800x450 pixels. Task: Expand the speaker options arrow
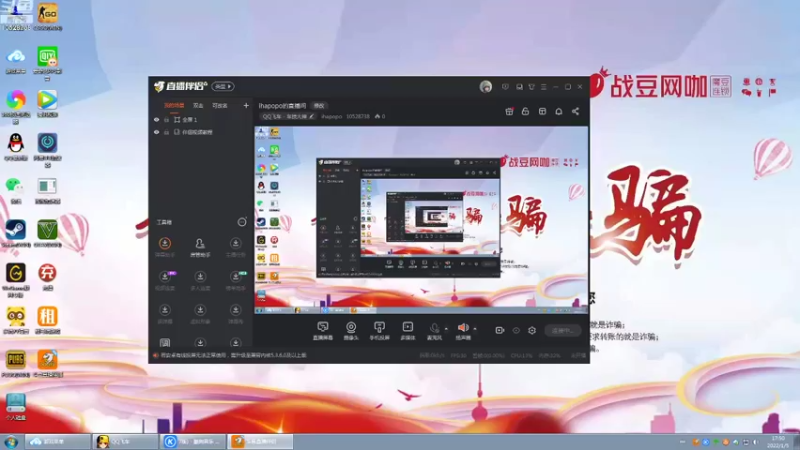(x=474, y=329)
